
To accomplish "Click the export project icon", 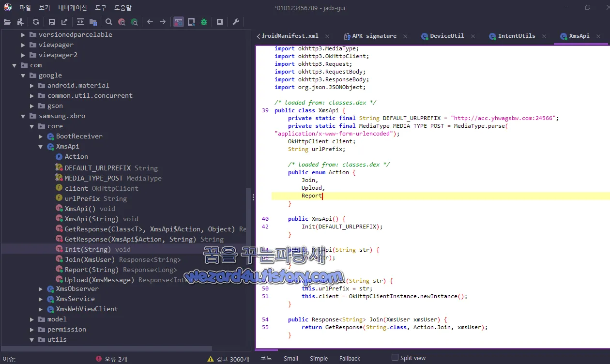I will click(64, 22).
